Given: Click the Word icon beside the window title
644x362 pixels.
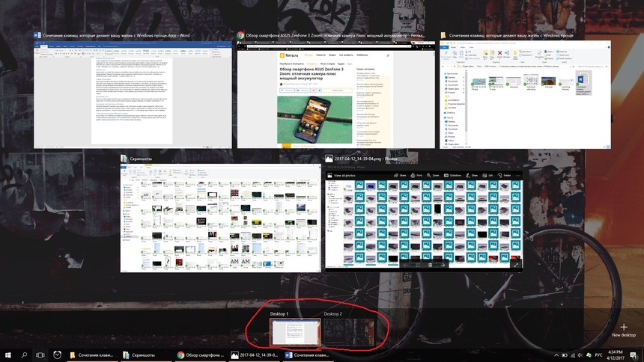Looking at the screenshot, I should click(x=37, y=35).
